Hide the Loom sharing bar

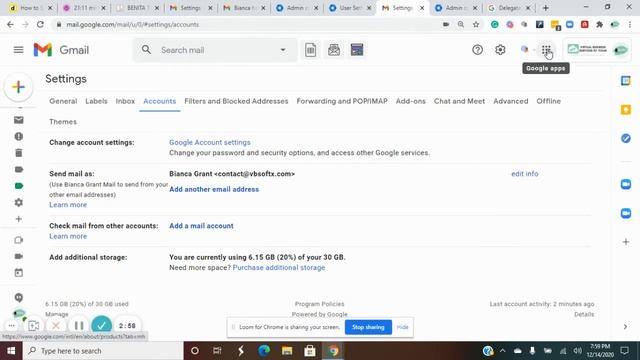point(402,327)
